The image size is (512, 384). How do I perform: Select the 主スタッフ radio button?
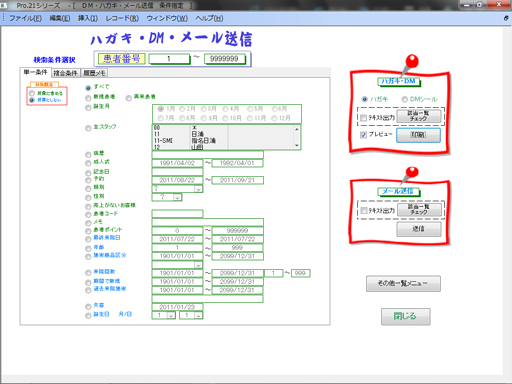tap(88, 128)
